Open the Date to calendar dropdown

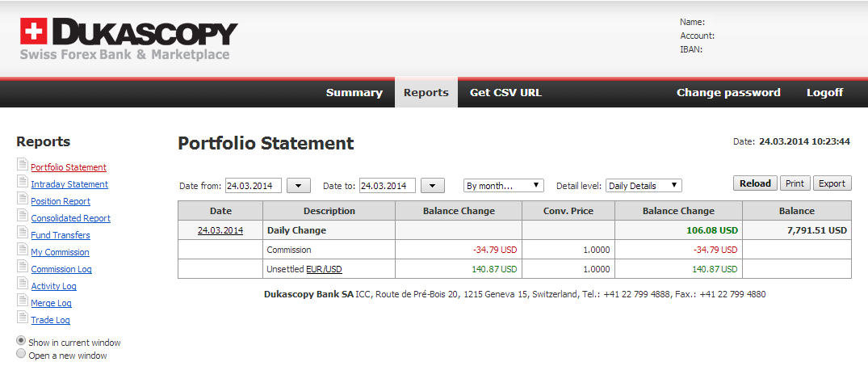click(x=433, y=186)
